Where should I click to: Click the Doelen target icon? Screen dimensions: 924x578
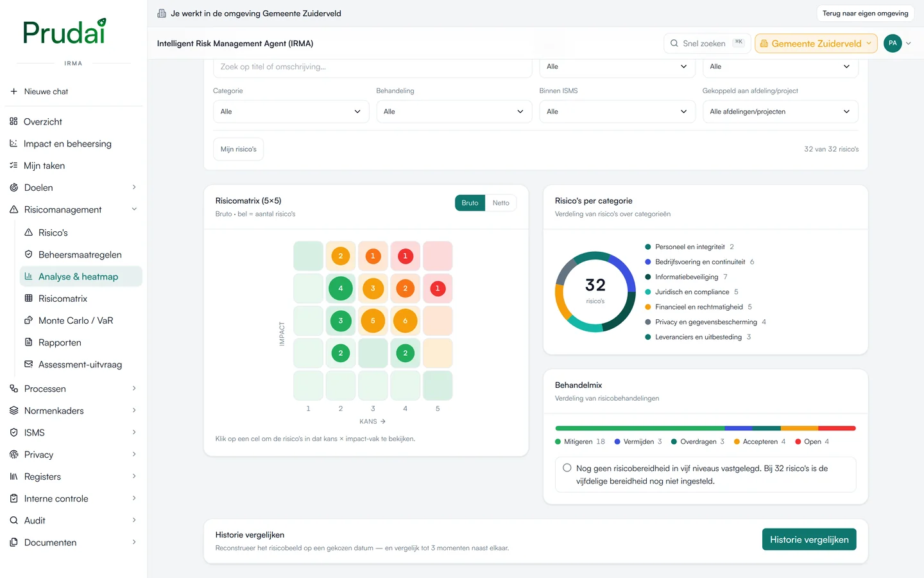[x=13, y=188]
